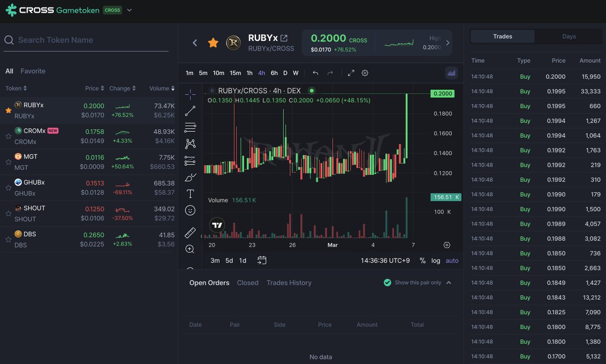Open the Closed orders tab

[x=247, y=283]
